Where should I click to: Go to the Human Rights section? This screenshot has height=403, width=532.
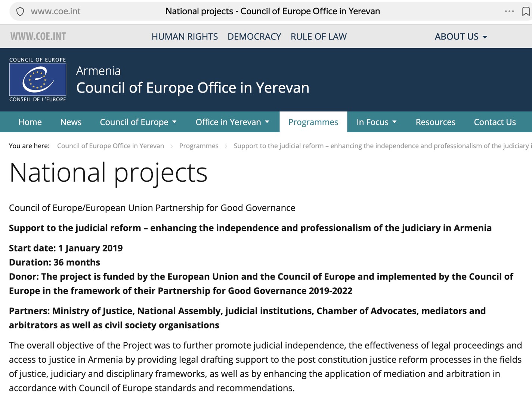185,37
